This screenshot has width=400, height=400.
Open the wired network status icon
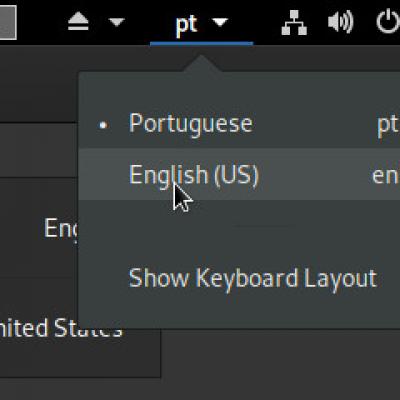tap(294, 23)
